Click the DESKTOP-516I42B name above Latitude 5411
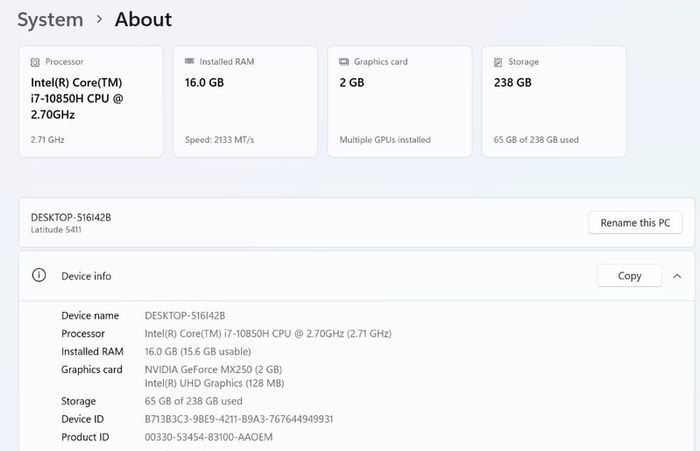This screenshot has width=700, height=451. [71, 217]
